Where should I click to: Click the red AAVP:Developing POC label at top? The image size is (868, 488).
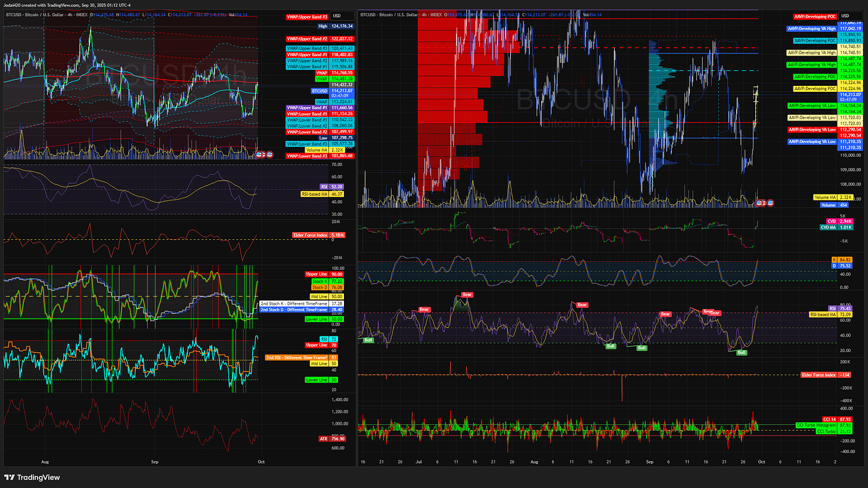814,16
